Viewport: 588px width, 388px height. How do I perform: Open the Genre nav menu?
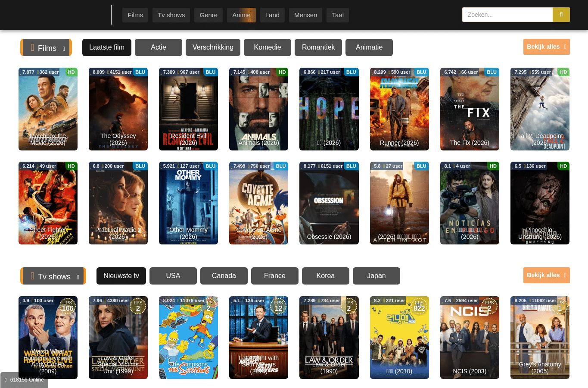[208, 15]
